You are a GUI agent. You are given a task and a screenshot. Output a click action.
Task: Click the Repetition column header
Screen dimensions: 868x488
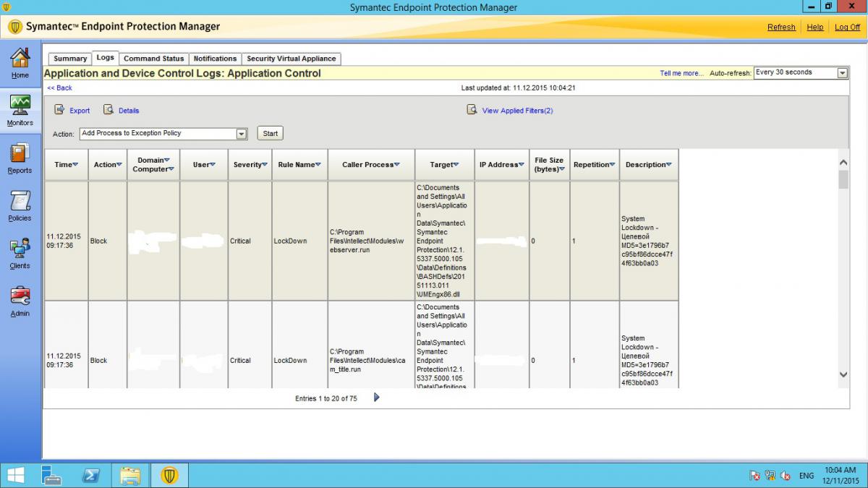pyautogui.click(x=595, y=165)
